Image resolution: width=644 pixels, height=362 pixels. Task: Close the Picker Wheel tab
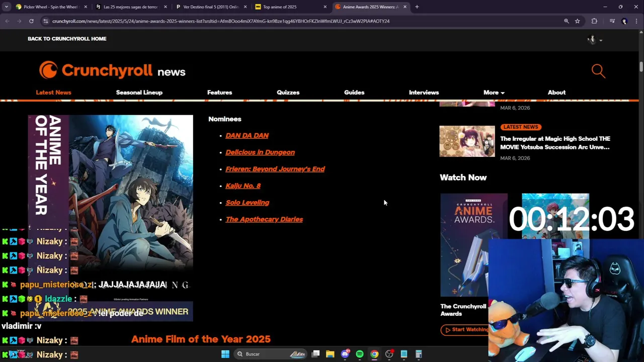(86, 7)
